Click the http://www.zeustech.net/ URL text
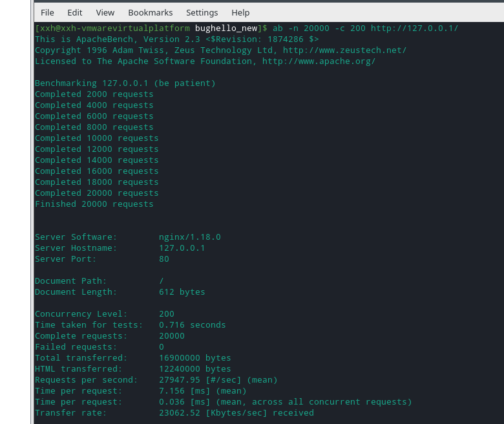 pos(344,50)
